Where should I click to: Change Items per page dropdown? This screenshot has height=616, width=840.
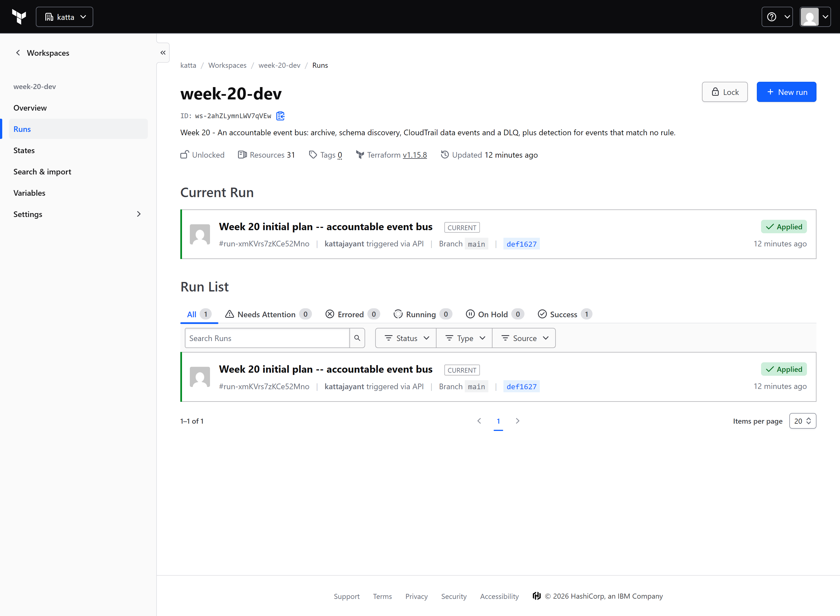pyautogui.click(x=803, y=421)
